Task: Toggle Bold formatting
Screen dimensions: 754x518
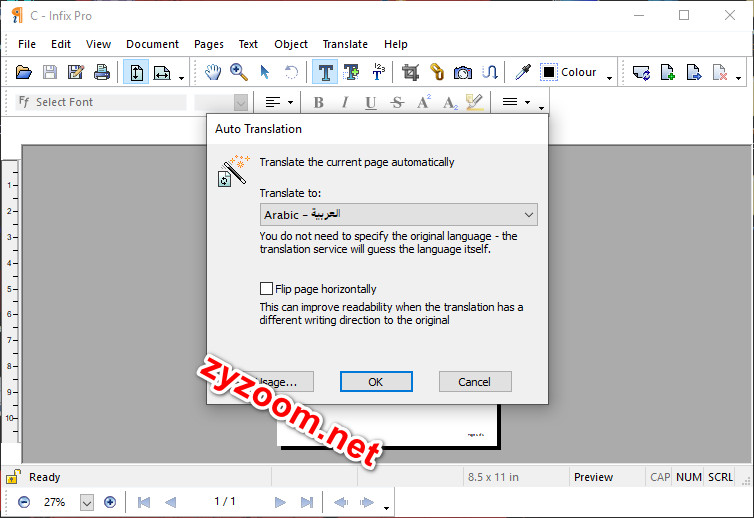Action: pyautogui.click(x=318, y=102)
